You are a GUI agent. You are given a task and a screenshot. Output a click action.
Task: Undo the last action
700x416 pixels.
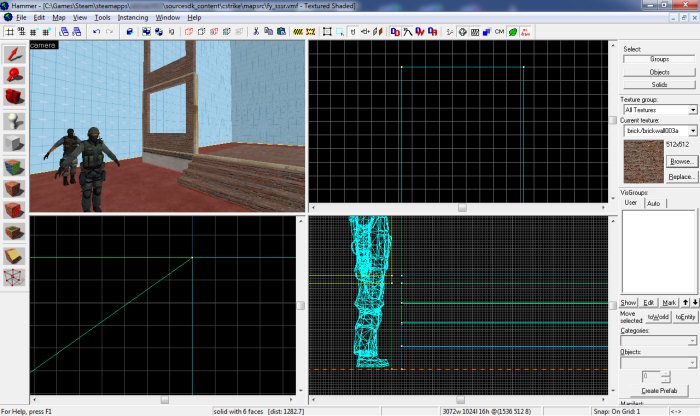click(96, 32)
